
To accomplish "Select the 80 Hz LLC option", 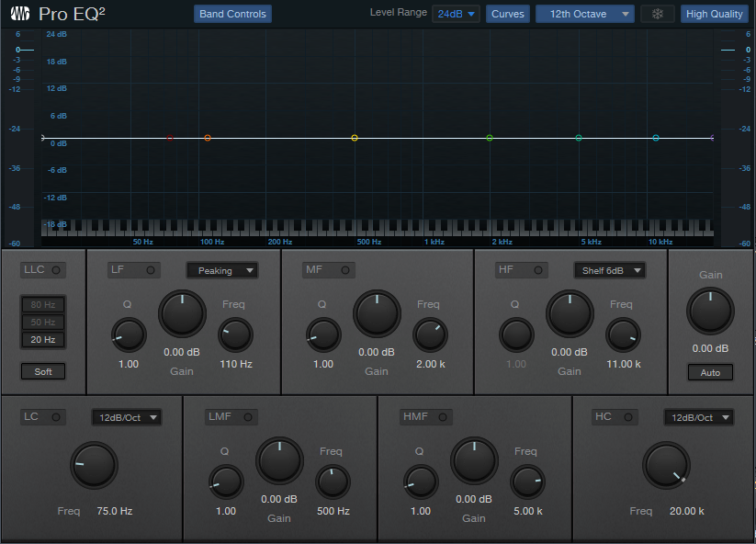I will coord(43,305).
